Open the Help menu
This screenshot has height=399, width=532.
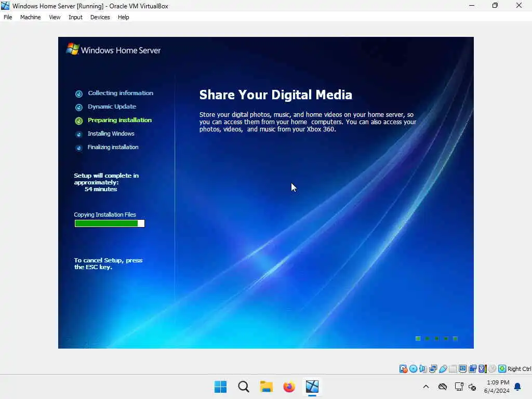point(124,17)
